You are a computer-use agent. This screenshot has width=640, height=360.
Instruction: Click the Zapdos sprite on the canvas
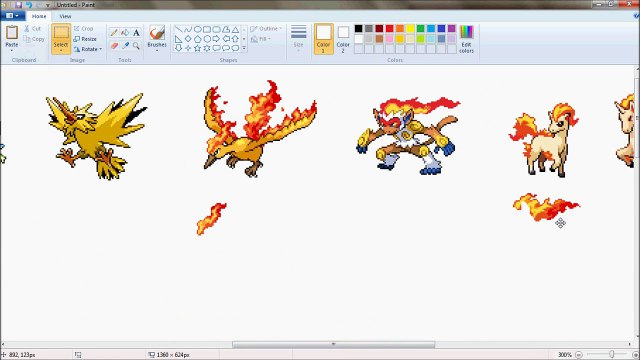96,136
